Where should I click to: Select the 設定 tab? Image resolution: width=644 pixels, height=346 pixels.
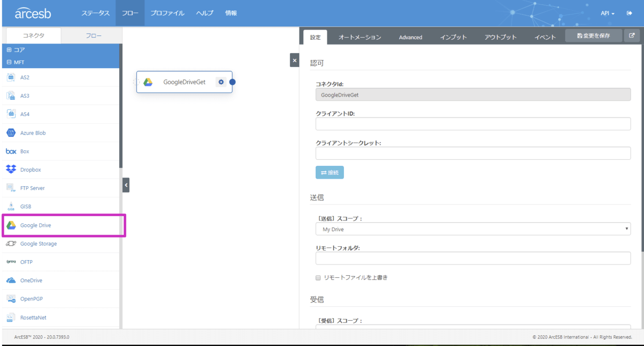click(x=315, y=37)
